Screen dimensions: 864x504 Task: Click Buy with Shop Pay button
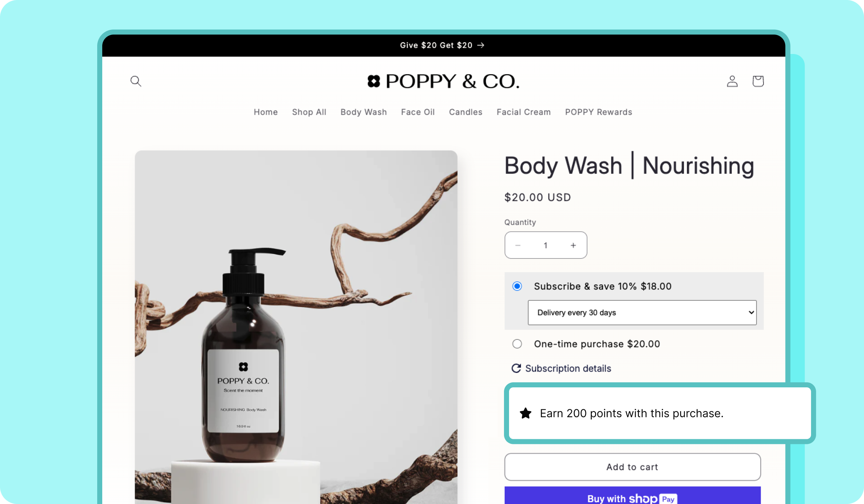point(633,496)
